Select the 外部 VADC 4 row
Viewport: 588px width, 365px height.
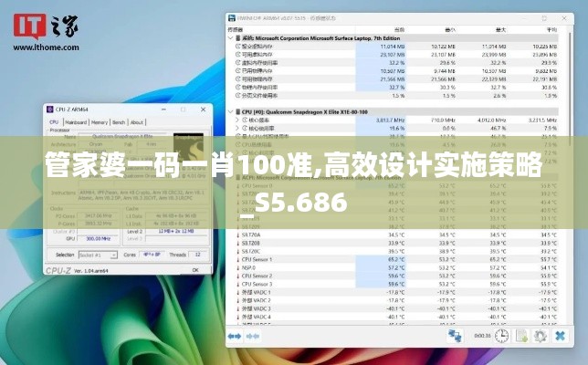(397, 317)
